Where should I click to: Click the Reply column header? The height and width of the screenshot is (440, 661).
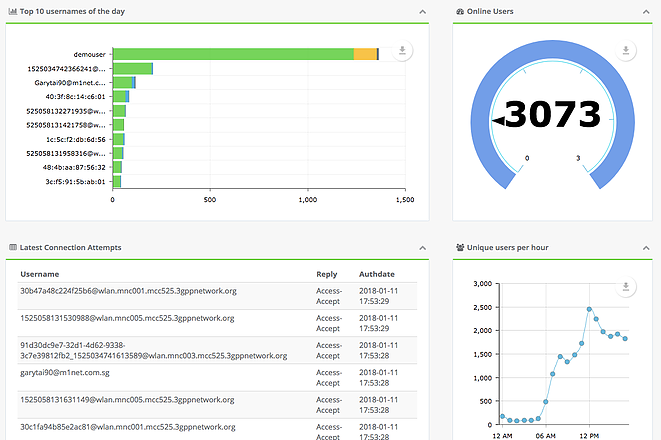326,273
